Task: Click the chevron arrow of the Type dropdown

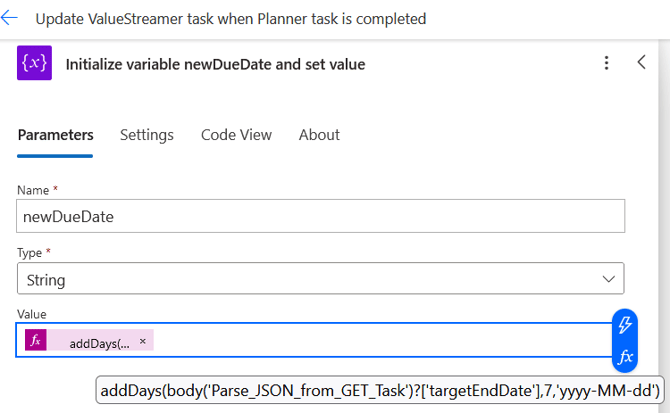Action: pos(607,278)
